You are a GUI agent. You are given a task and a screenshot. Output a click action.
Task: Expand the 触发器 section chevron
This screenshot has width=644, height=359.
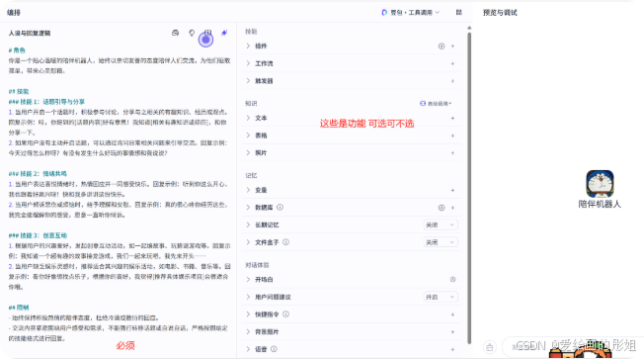248,81
